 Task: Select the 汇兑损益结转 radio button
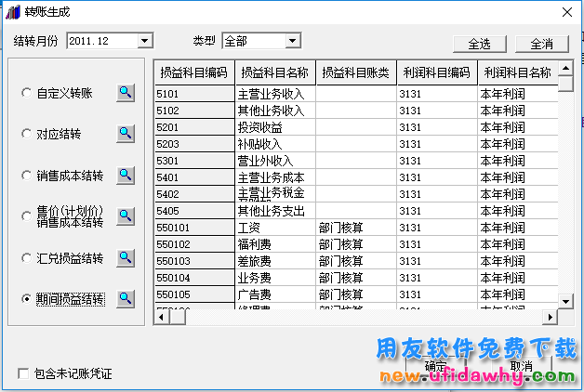point(26,257)
